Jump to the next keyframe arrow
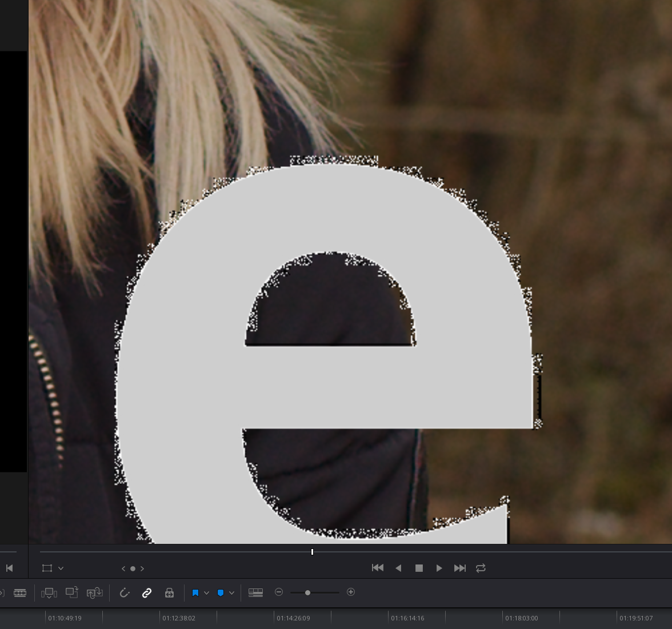The image size is (672, 629). pyautogui.click(x=142, y=568)
